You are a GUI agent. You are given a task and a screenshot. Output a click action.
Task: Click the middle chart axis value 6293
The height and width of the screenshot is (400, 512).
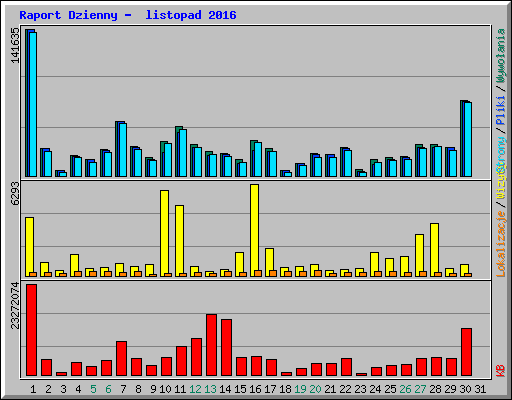tap(15, 194)
